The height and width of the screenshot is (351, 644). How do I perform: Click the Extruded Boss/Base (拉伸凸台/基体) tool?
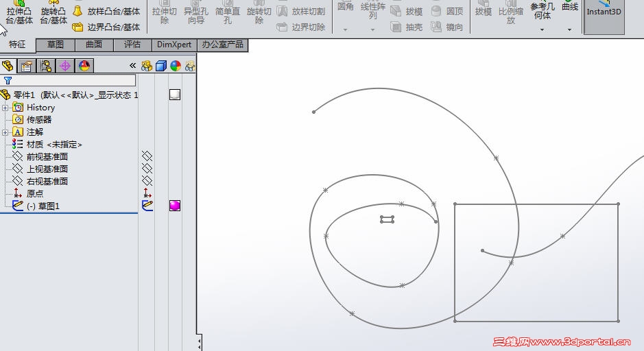(x=19, y=12)
